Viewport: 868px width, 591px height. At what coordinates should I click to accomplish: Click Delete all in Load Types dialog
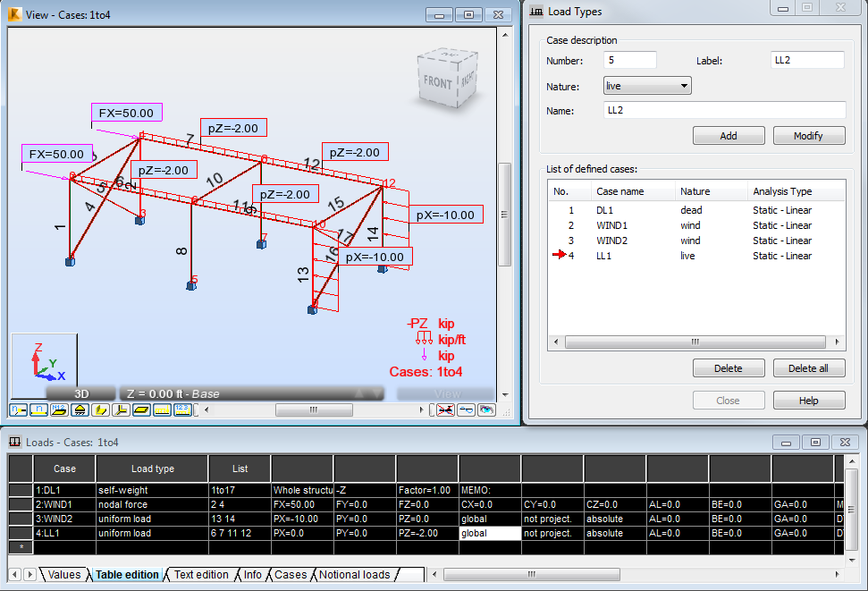(x=809, y=367)
